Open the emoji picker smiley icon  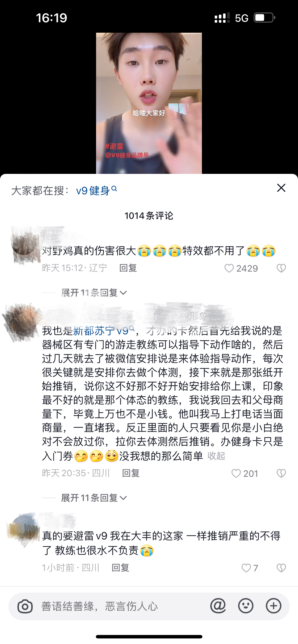pos(246,606)
